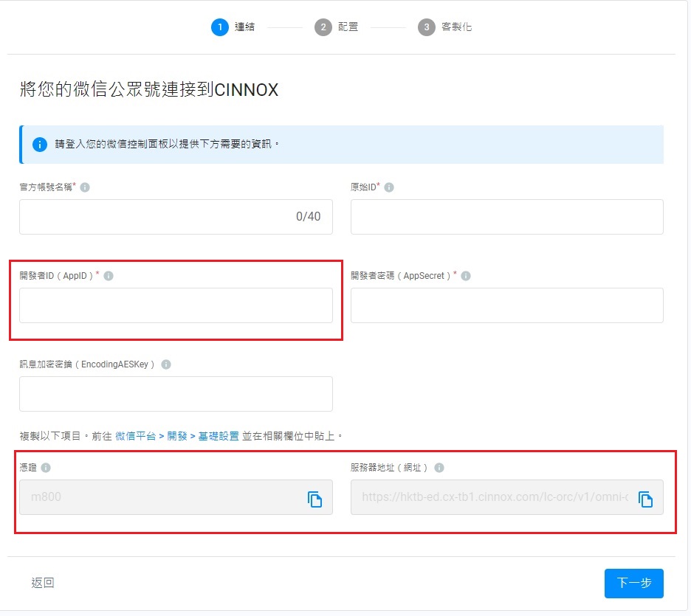Image resolution: width=691 pixels, height=616 pixels.
Task: Focus the 原始ID input field
Action: point(506,217)
